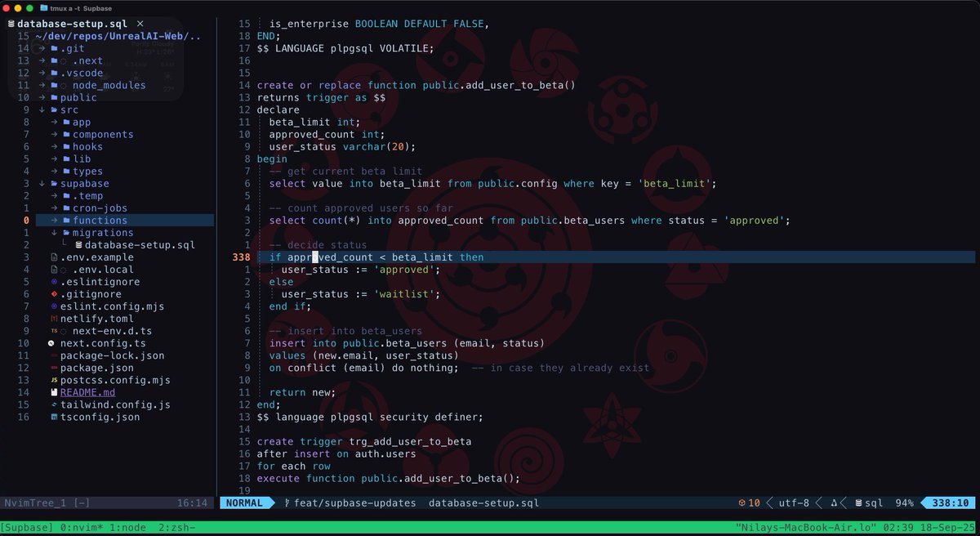Click the database filetype icon beside sql in statusline

click(859, 503)
